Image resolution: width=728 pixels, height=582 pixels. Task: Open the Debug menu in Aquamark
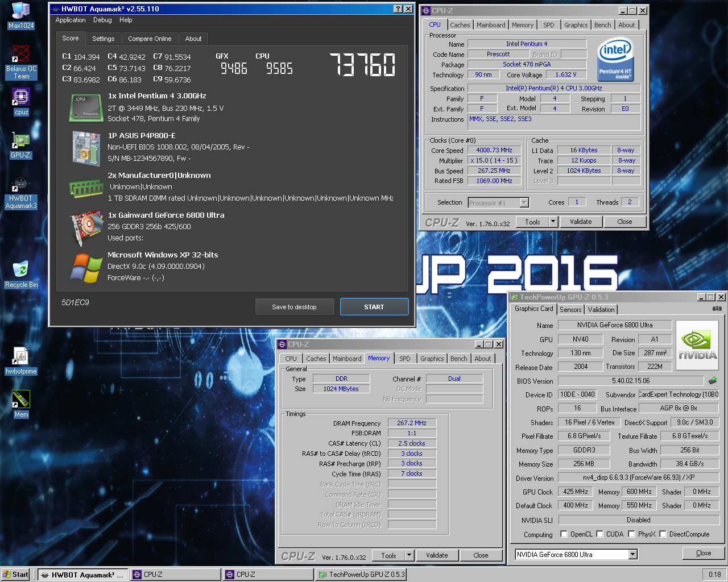[102, 20]
